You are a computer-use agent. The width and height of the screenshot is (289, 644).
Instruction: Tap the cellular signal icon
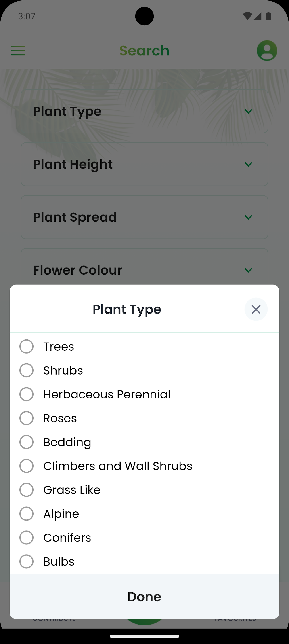coord(258,16)
